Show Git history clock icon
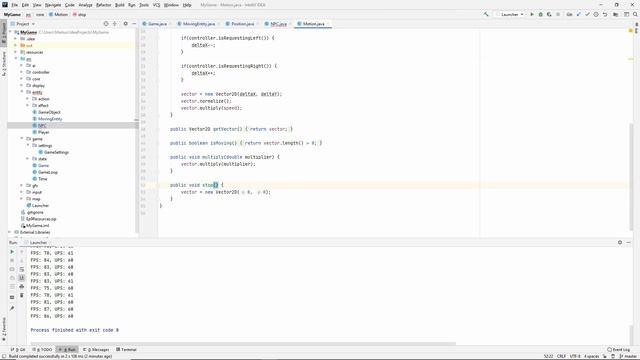640x360 pixels. (596, 14)
